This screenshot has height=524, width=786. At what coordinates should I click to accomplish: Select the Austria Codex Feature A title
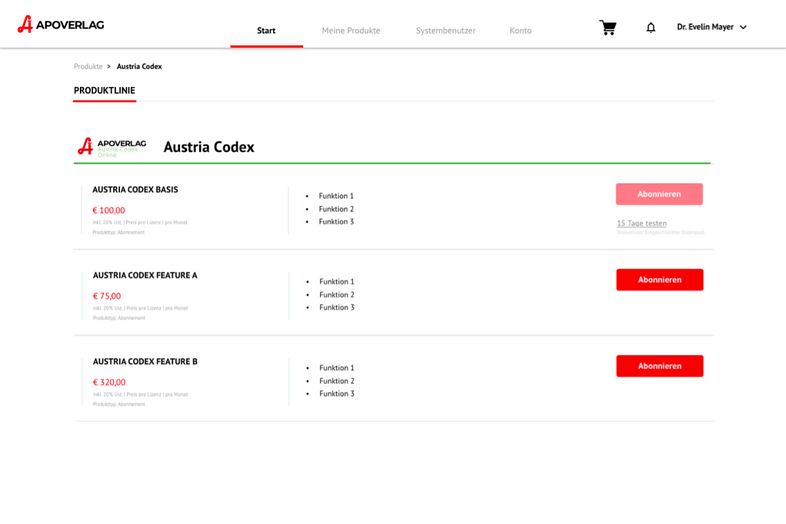[x=145, y=276]
